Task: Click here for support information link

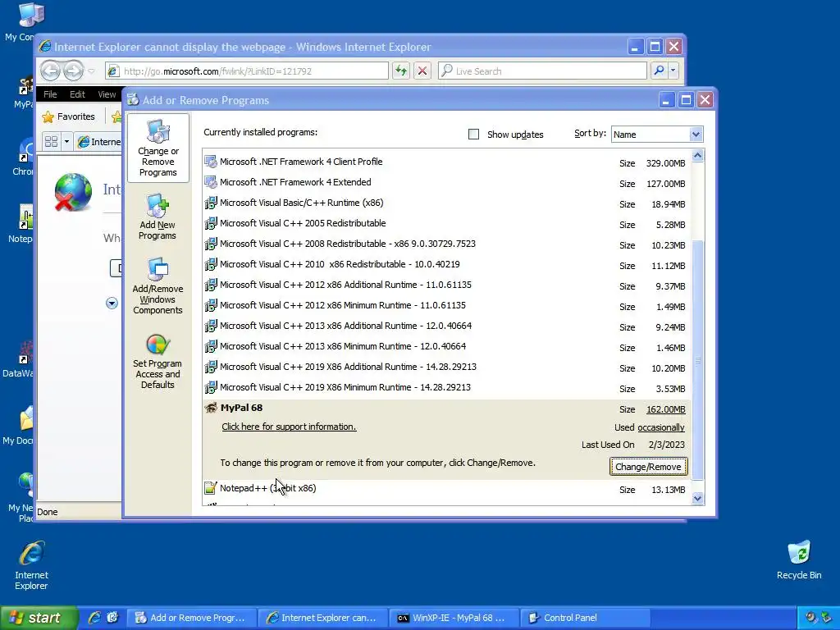Action: [x=289, y=427]
